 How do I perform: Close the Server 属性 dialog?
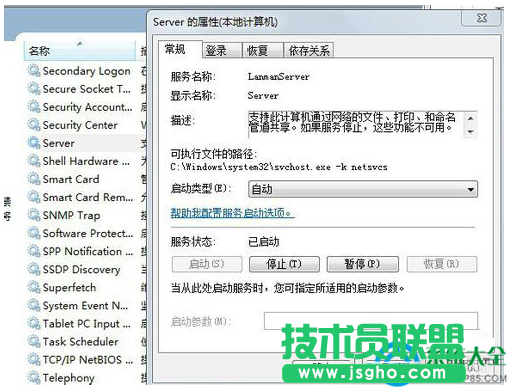tap(481, 17)
